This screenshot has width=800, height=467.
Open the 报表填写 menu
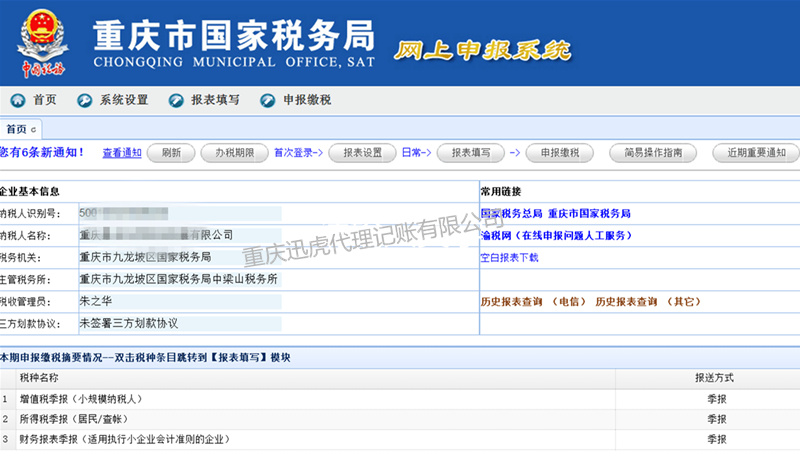pos(215,100)
